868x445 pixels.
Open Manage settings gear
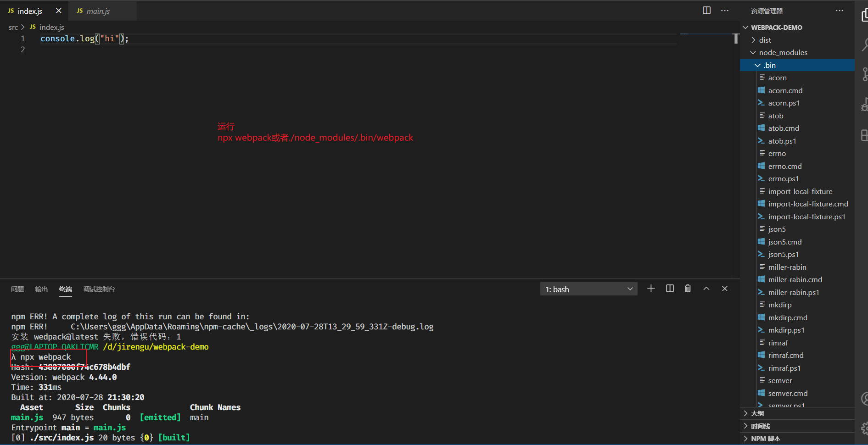point(864,428)
